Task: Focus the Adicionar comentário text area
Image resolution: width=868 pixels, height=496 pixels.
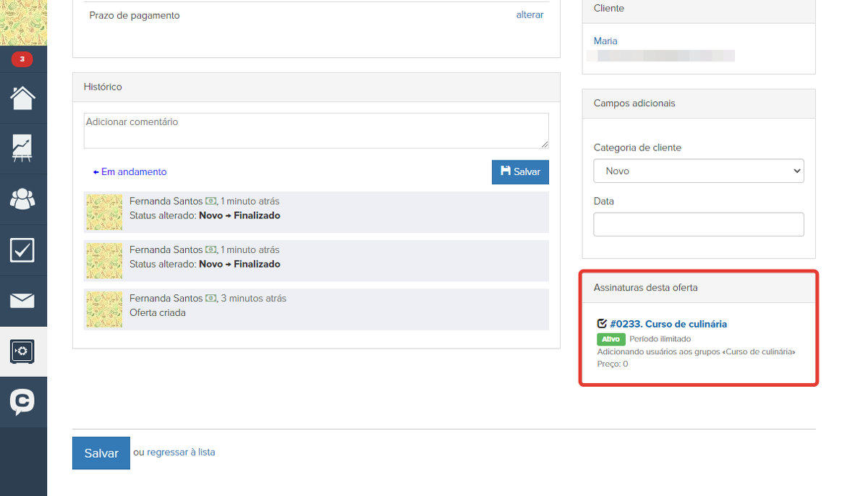Action: [315, 131]
